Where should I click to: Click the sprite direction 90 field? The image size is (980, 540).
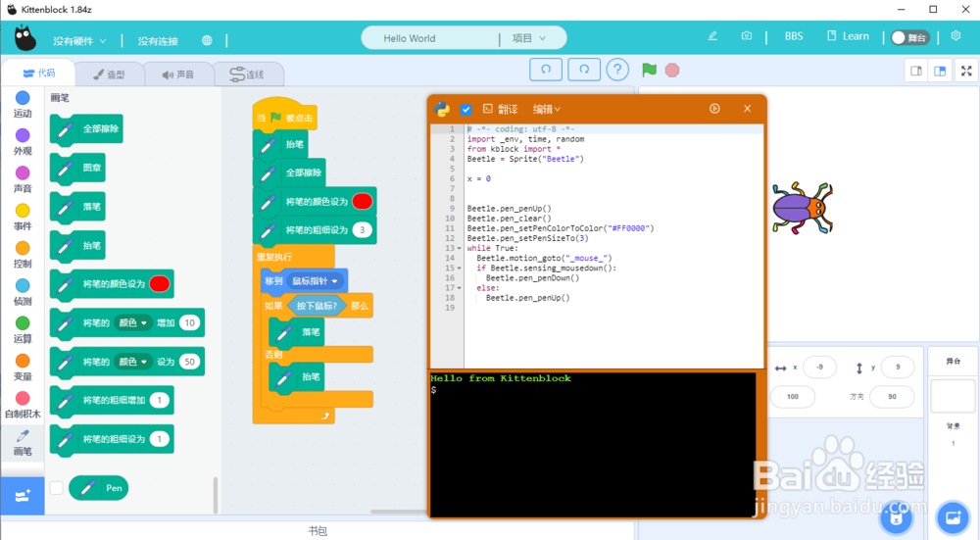pyautogui.click(x=892, y=396)
